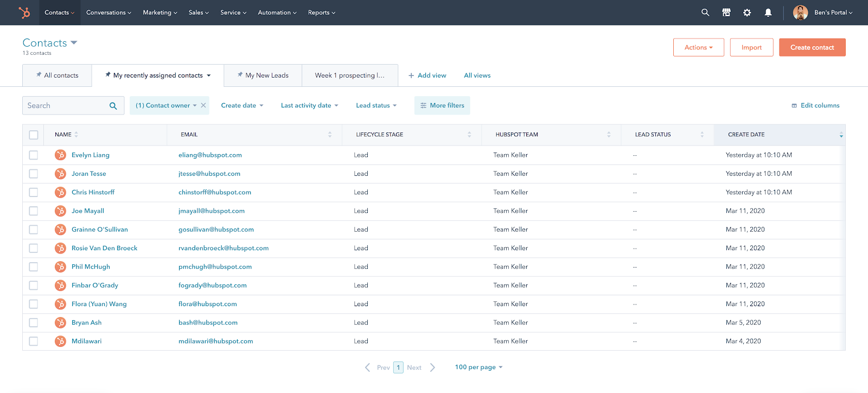The image size is (868, 393).
Task: Expand My recently assigned contacts tab caret
Action: point(209,75)
